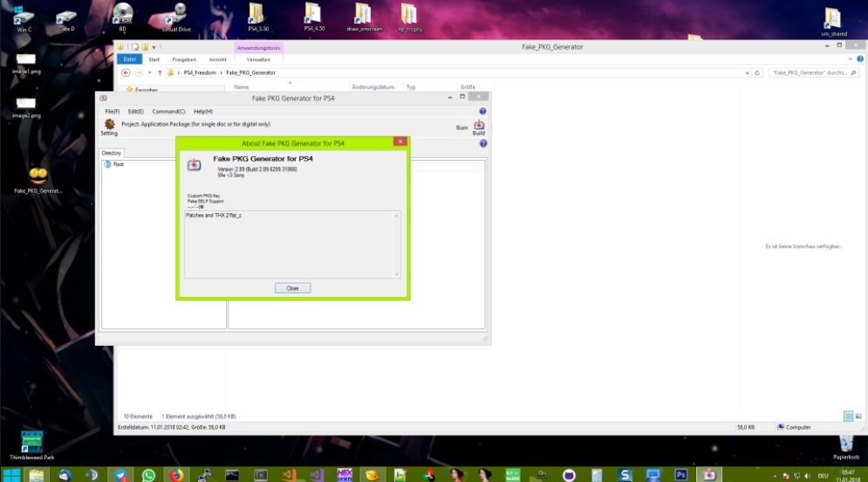This screenshot has width=868, height=482.
Task: Select the Virtual Drive desktop icon
Action: coord(176,17)
